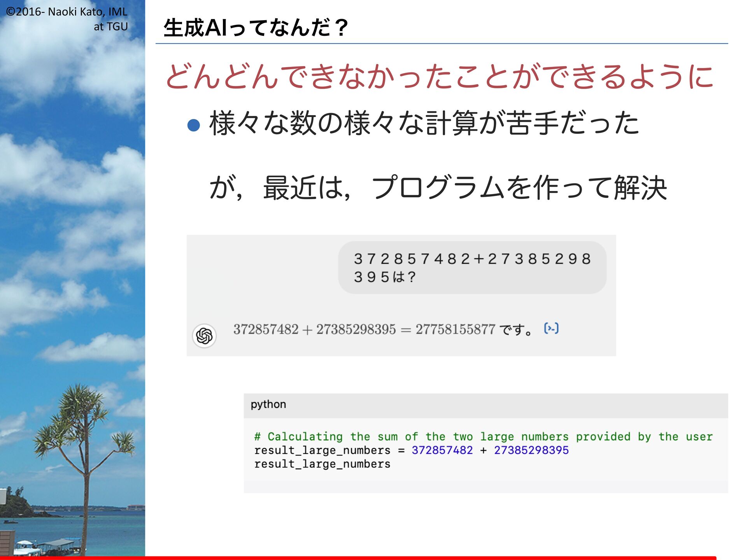Viewport: 747px width, 560px height.
Task: Click the user chat bubble with the sum question
Action: click(472, 268)
